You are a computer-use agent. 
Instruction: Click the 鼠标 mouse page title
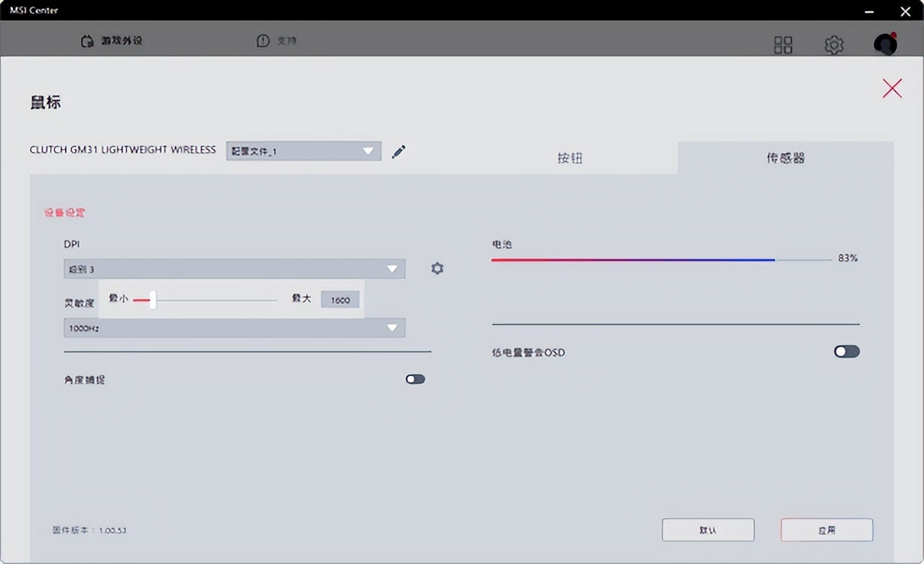pyautogui.click(x=46, y=103)
